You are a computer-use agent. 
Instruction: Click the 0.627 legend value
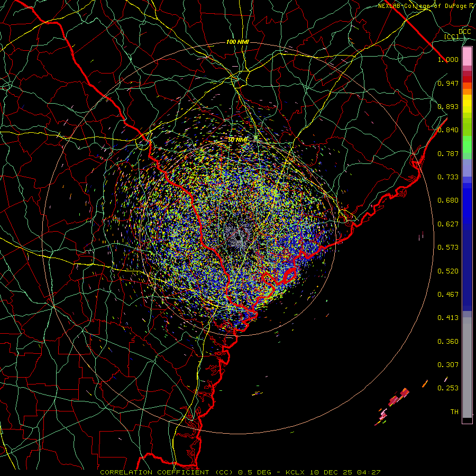[x=448, y=224]
